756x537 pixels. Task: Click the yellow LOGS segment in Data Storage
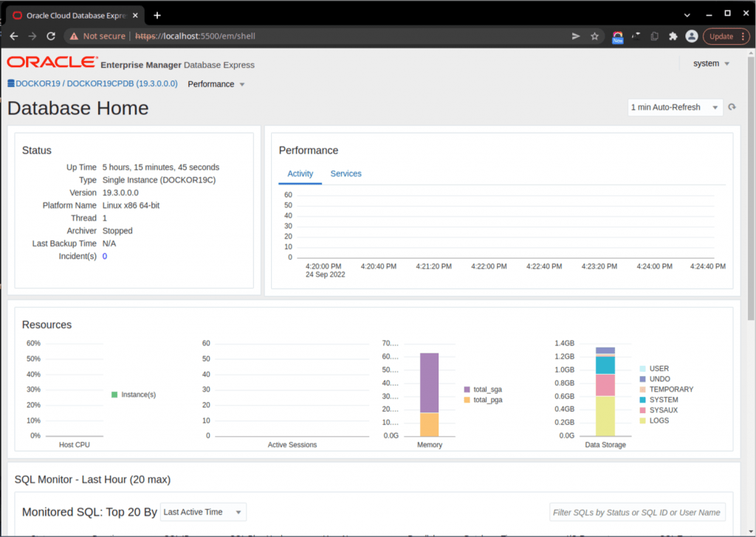(605, 416)
